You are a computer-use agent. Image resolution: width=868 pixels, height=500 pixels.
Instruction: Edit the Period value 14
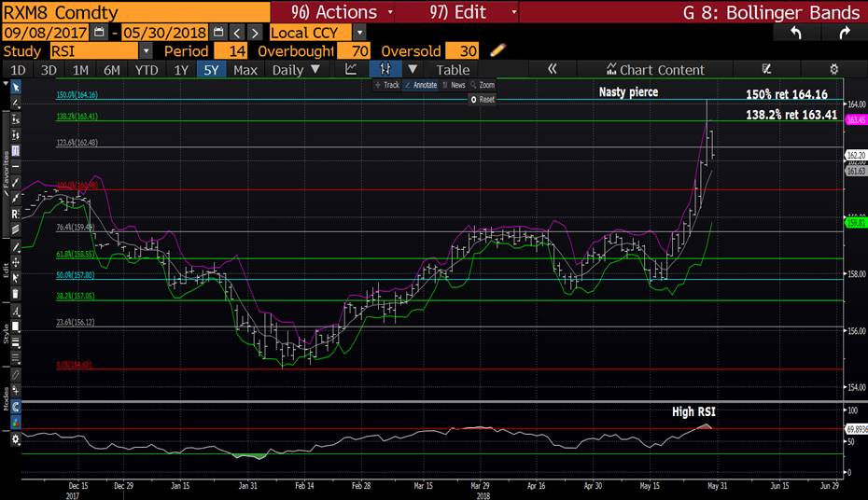(231, 51)
